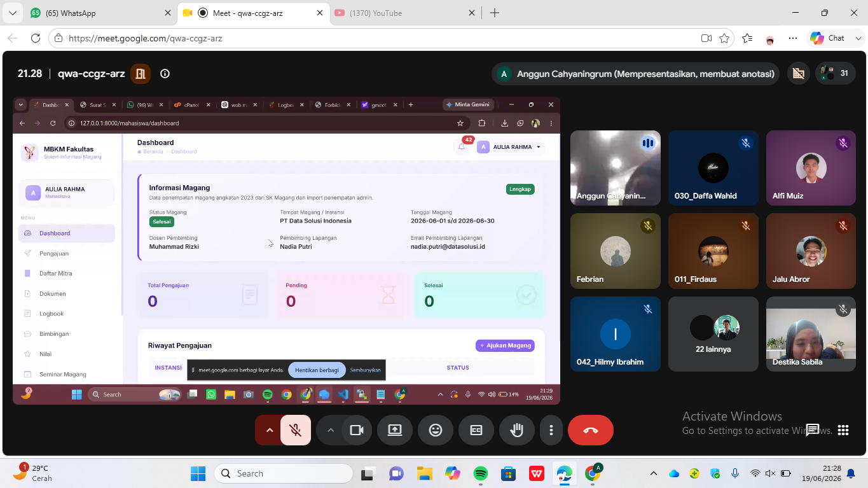Click the orange icon beside the meeting code
This screenshot has height=488, width=868.
pos(141,74)
